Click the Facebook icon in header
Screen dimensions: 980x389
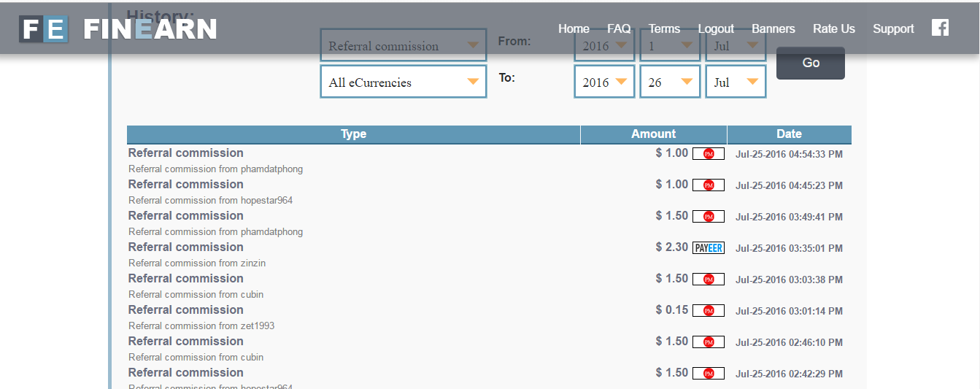tap(940, 28)
